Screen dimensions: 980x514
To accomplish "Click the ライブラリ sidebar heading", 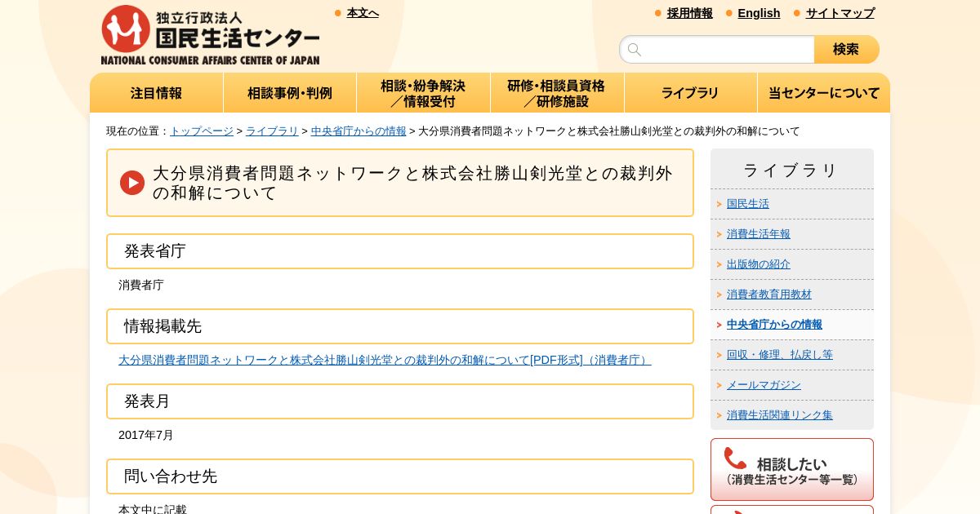I will point(792,170).
